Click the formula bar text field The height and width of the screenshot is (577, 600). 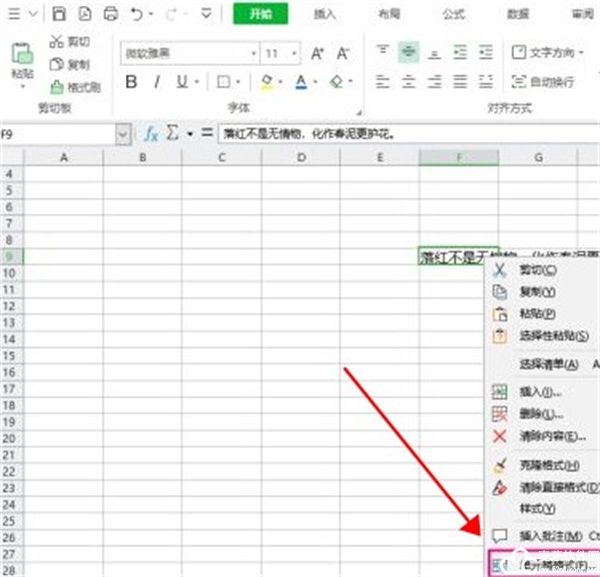coord(400,133)
